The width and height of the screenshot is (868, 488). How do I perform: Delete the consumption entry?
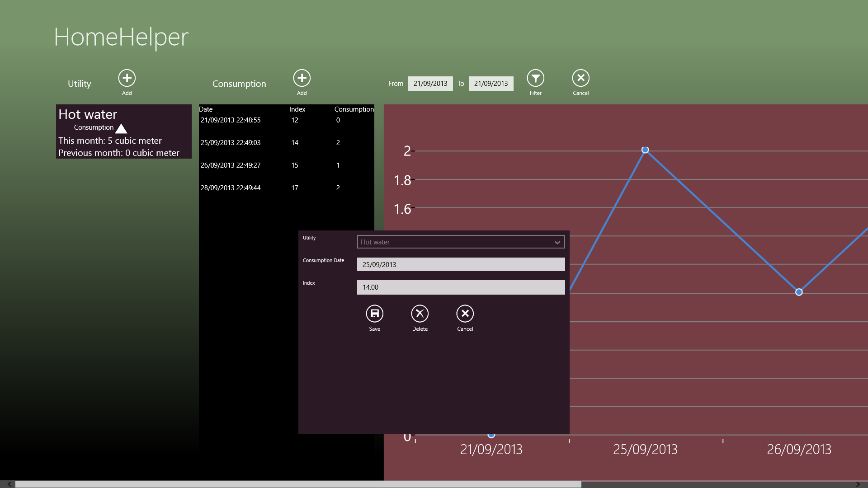tap(420, 314)
